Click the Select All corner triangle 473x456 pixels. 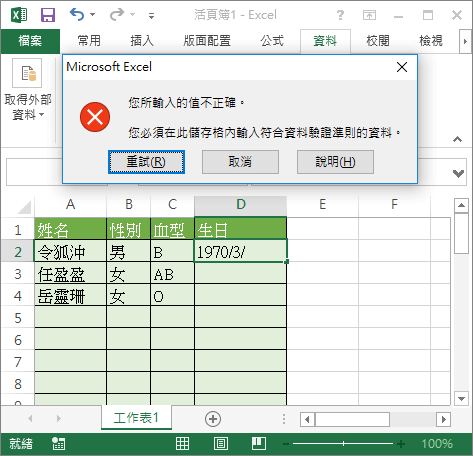(x=24, y=207)
